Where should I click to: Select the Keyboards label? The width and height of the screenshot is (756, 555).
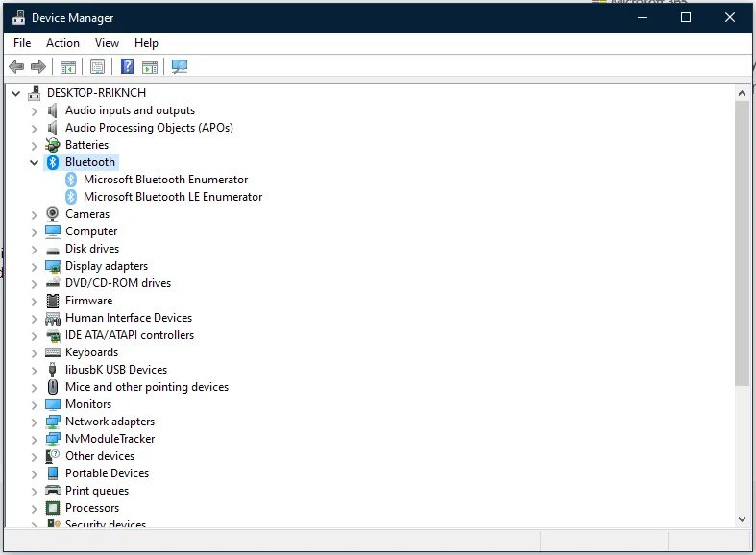[x=91, y=352]
